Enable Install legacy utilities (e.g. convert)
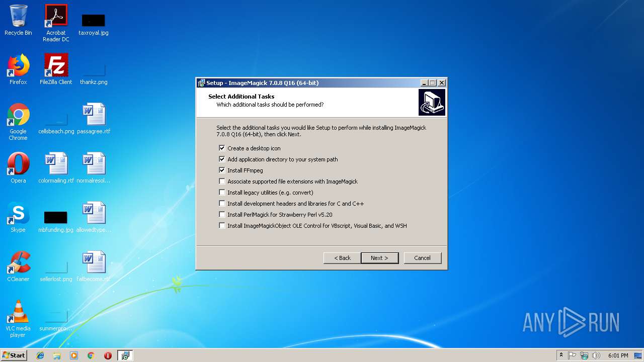The image size is (644, 362). 222,193
